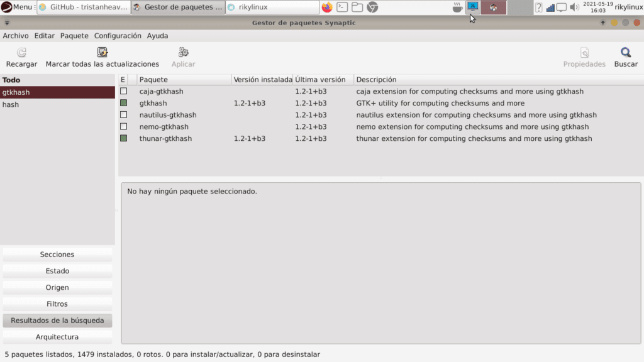Viewport: 644px width, 362px height.
Task: Sort by the Descripción column header
Action: click(499, 80)
